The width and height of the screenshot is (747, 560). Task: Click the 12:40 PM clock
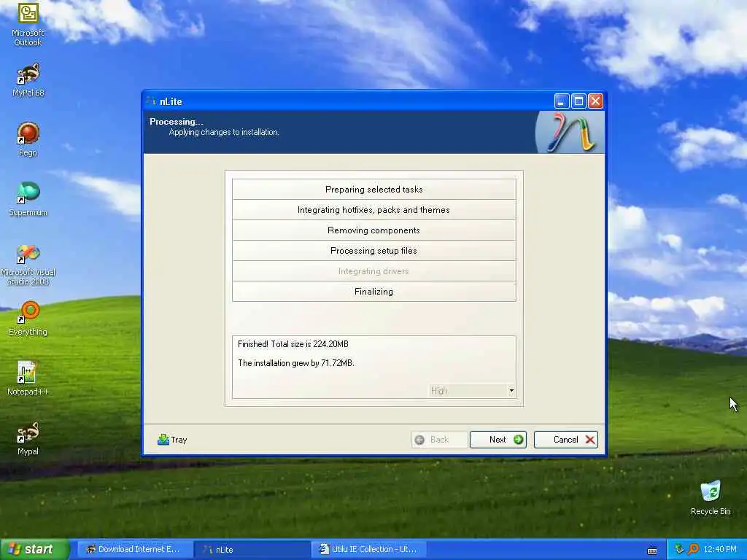(720, 549)
